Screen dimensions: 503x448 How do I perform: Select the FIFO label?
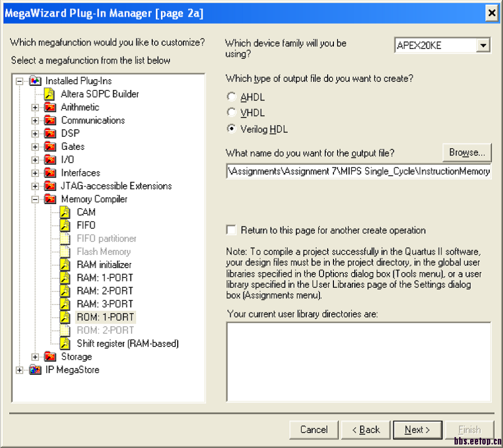click(86, 225)
